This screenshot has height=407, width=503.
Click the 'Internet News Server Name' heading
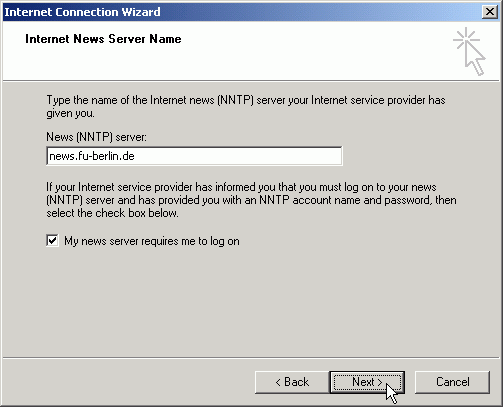(x=103, y=39)
